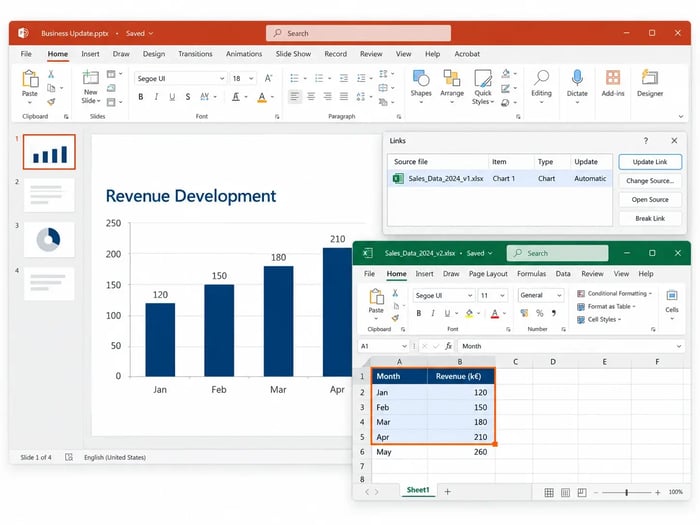Click the Paste icon in PowerPoint ribbon
The image size is (700, 525).
[x=30, y=79]
